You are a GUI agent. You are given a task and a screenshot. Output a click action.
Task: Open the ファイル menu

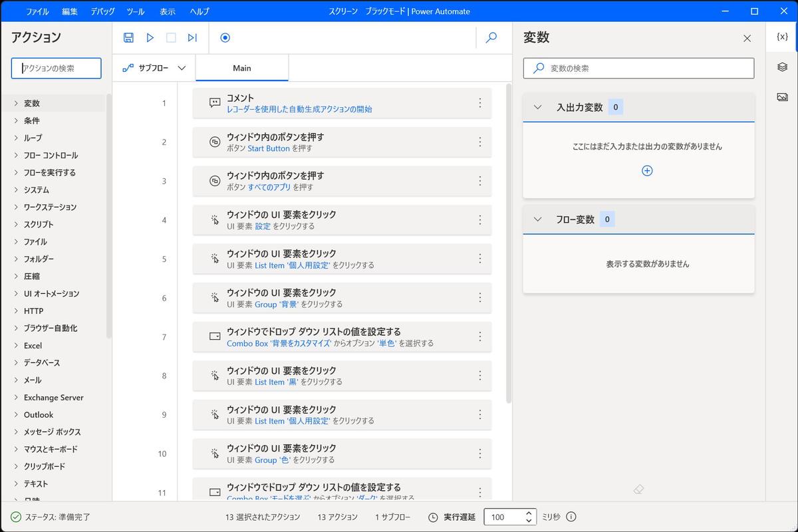[x=37, y=11]
